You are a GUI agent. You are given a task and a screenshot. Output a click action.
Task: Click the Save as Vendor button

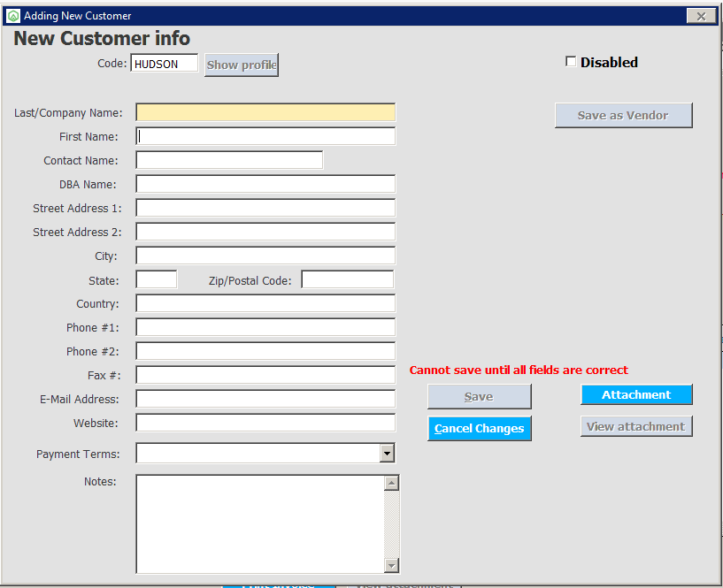point(623,115)
